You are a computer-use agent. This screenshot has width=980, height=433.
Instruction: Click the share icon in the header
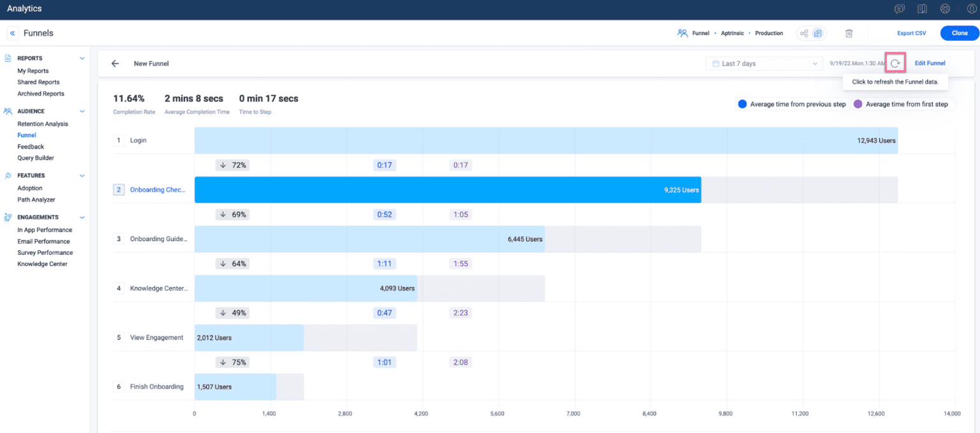(804, 33)
